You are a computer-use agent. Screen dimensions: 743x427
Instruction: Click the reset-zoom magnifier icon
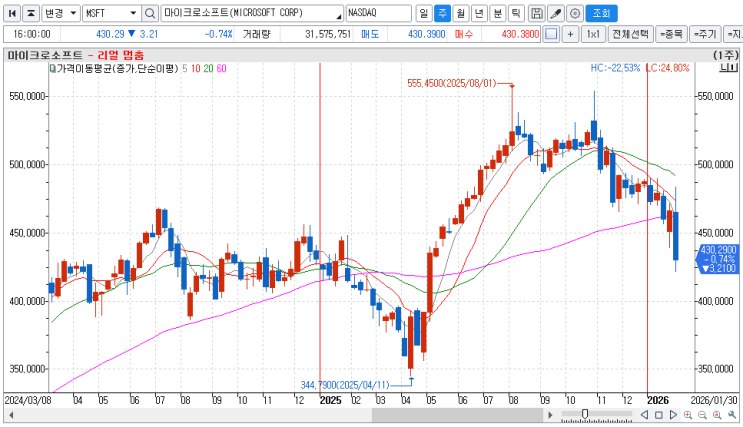pyautogui.click(x=717, y=415)
